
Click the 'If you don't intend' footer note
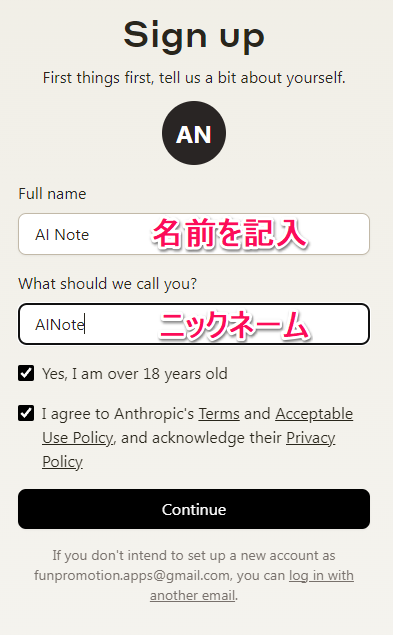pyautogui.click(x=194, y=575)
